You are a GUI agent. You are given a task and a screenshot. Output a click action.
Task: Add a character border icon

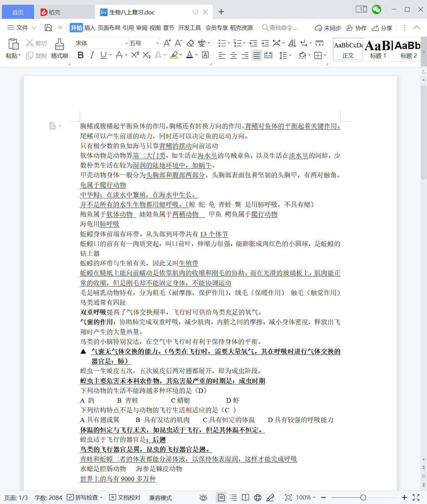205,55
